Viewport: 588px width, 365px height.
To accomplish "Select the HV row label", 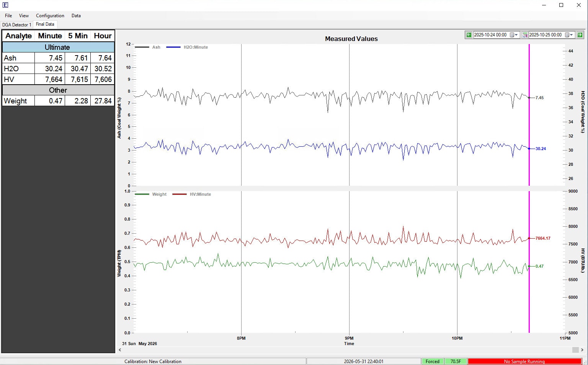I will click(x=18, y=79).
